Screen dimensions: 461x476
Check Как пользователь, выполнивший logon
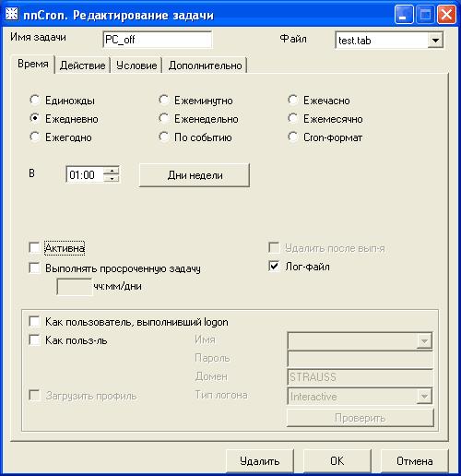34,322
